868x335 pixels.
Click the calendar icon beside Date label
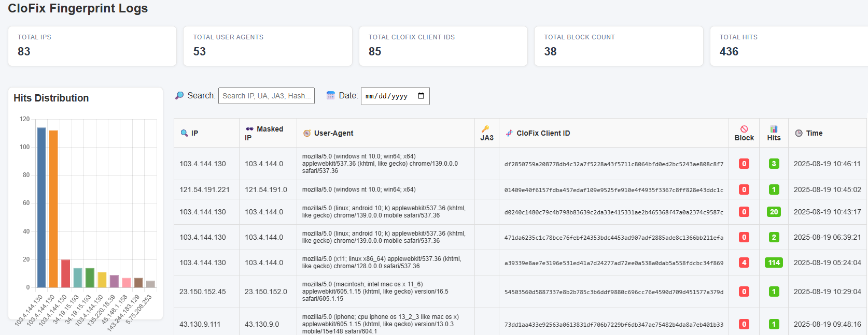(x=330, y=95)
